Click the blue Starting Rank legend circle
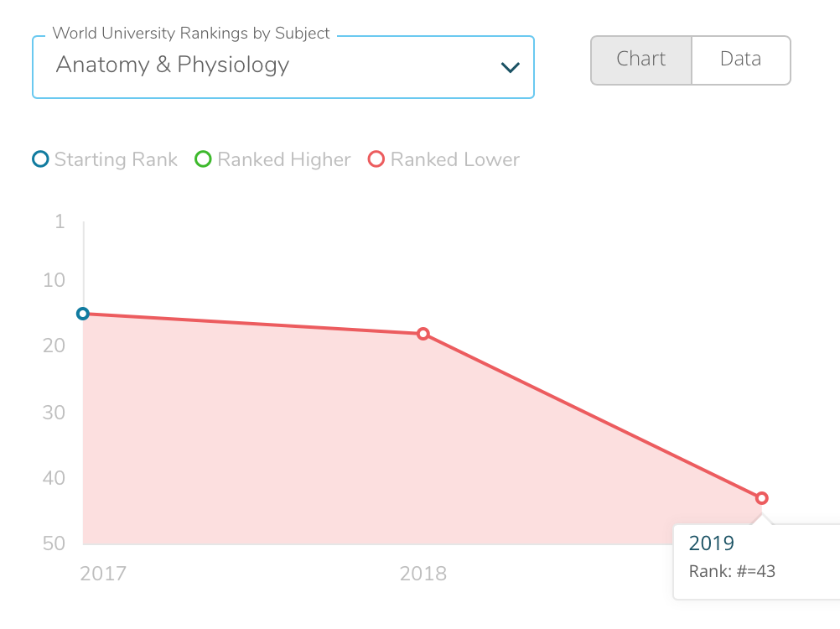Image resolution: width=840 pixels, height=629 pixels. (x=40, y=159)
